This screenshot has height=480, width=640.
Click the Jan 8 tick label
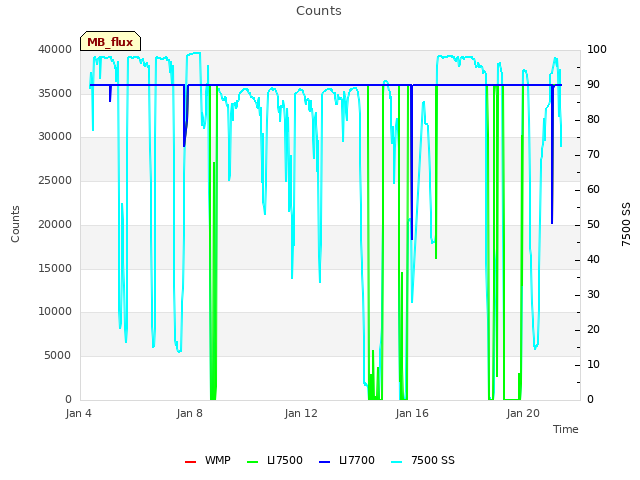point(189,413)
